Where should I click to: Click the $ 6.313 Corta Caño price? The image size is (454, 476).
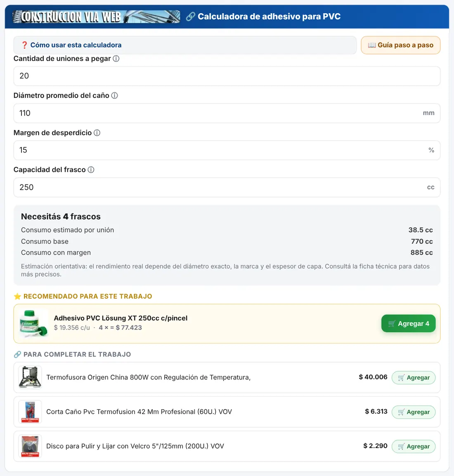tap(376, 411)
